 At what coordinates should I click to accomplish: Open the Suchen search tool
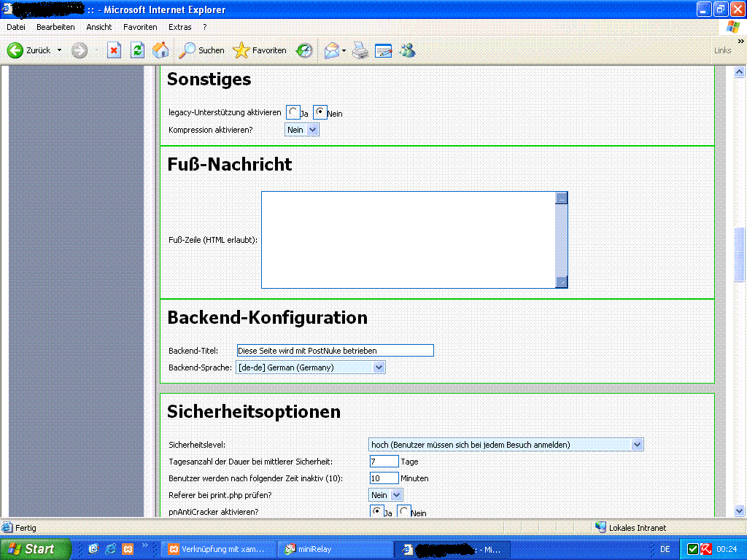tap(202, 50)
